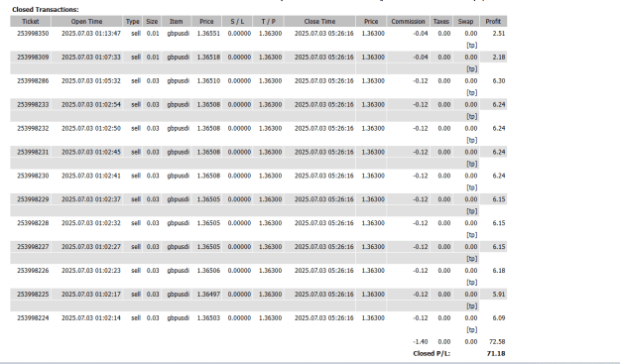
Task: Click the profit value 2.18
Action: point(499,58)
